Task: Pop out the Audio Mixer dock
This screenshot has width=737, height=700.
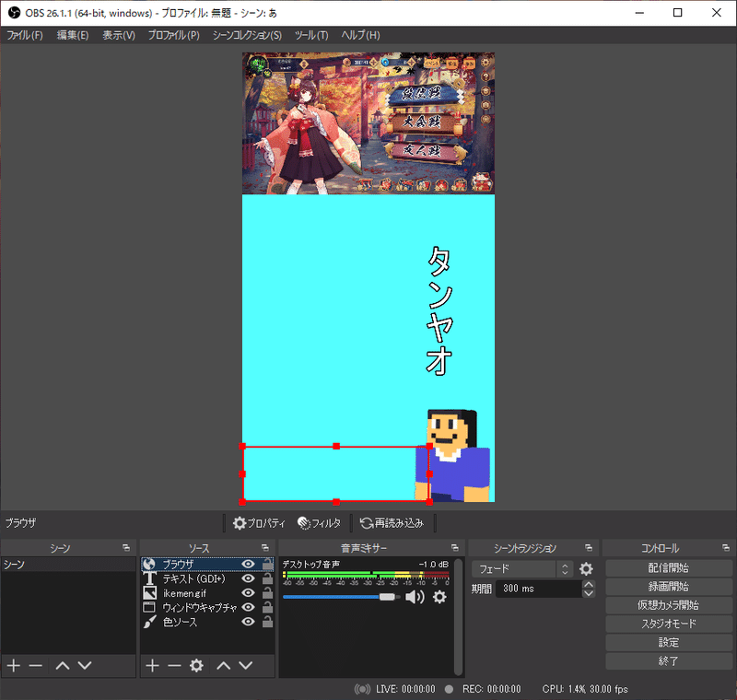Action: click(x=454, y=548)
